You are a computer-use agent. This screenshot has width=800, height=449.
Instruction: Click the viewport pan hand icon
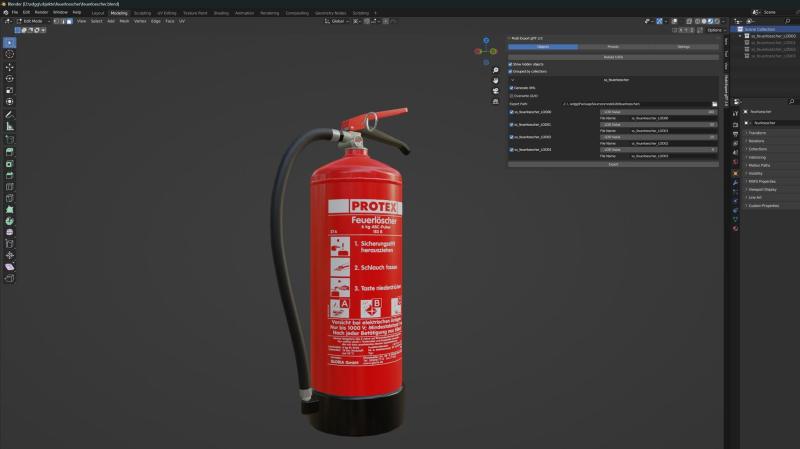point(495,81)
